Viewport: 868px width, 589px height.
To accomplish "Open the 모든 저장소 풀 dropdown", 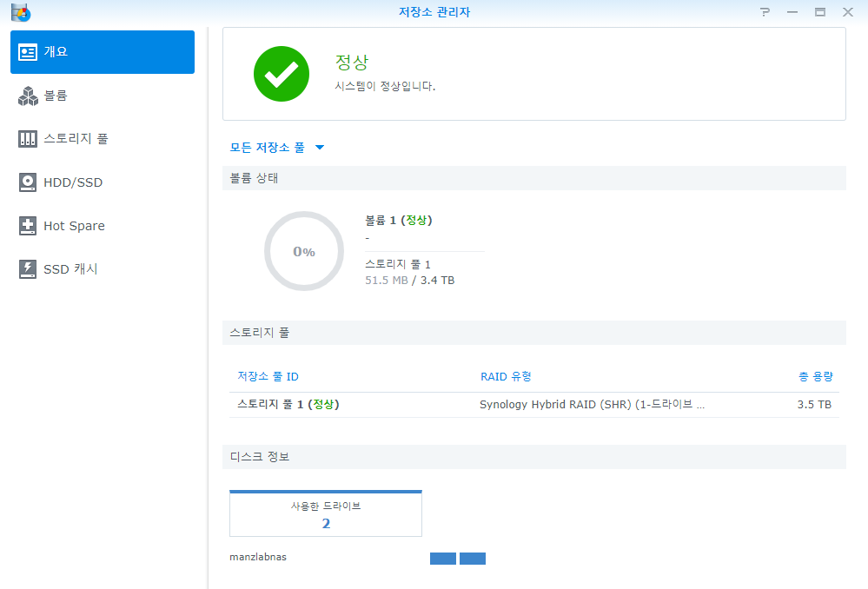I will [x=266, y=147].
